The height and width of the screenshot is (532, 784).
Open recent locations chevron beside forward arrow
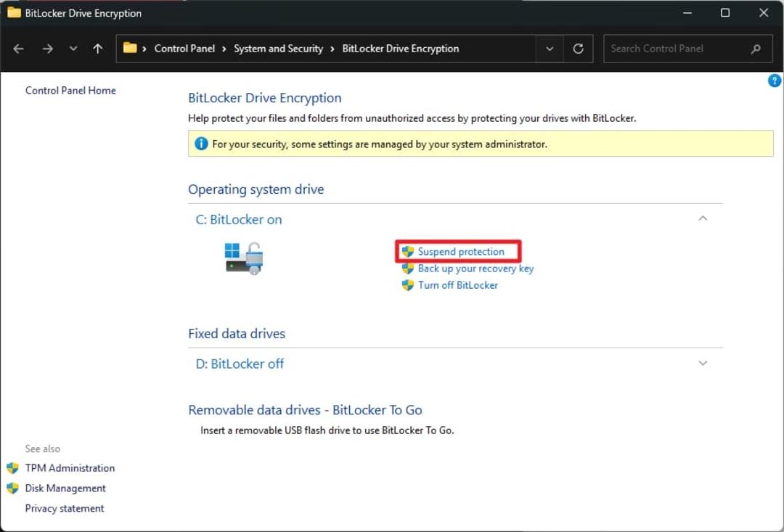point(73,49)
